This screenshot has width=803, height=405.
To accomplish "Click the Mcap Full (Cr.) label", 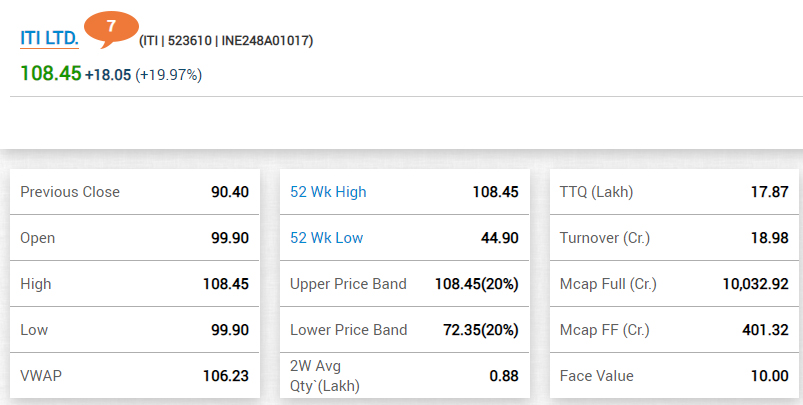I will (608, 284).
